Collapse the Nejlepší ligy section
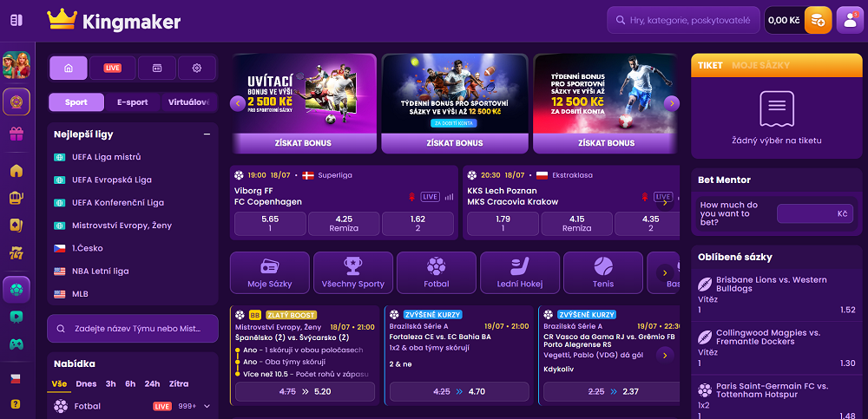This screenshot has width=868, height=419. click(x=207, y=134)
